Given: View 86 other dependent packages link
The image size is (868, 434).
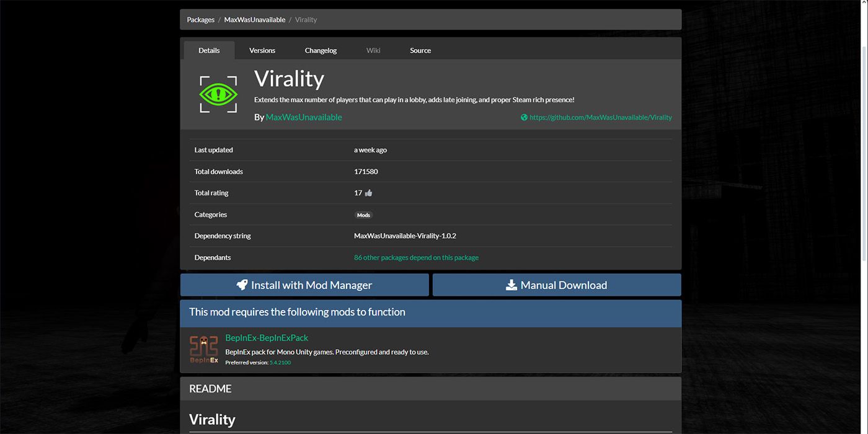Looking at the screenshot, I should (416, 257).
